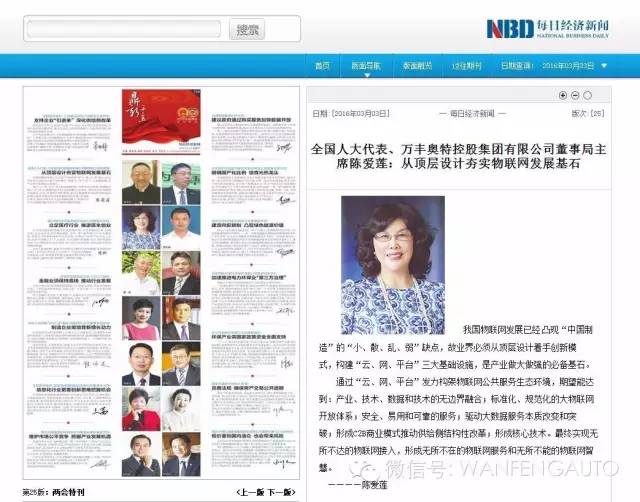
Task: Click the search text field
Action: 124,29
